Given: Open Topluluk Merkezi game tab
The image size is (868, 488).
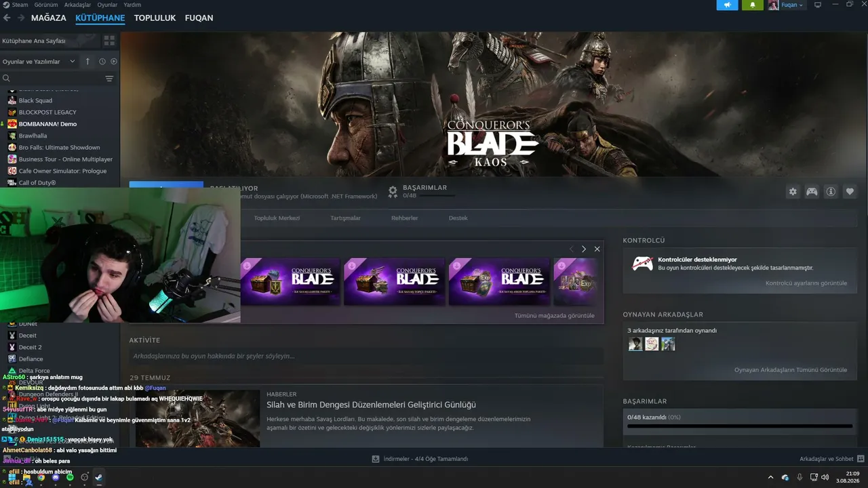Looking at the screenshot, I should click(x=277, y=218).
